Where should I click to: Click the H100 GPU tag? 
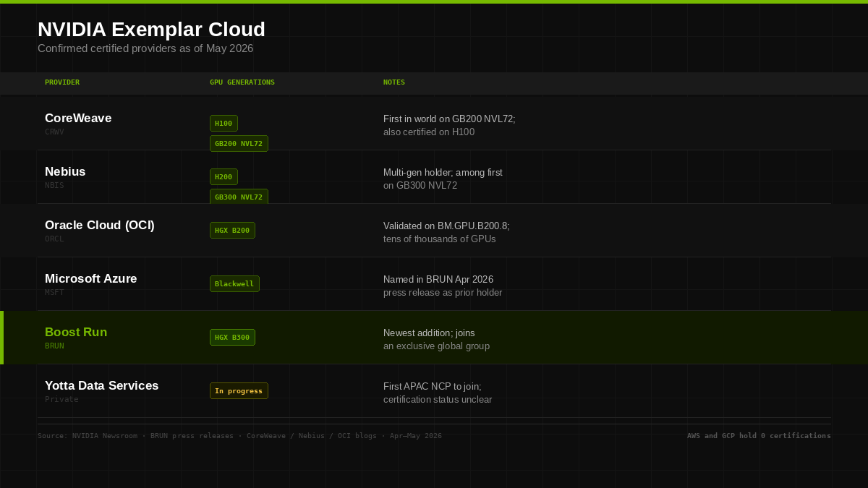pyautogui.click(x=224, y=124)
